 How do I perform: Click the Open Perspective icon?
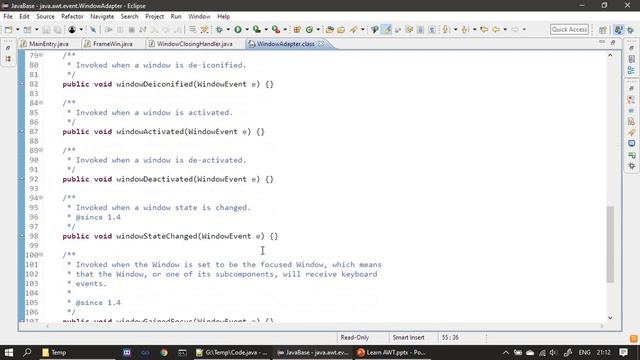click(x=602, y=30)
